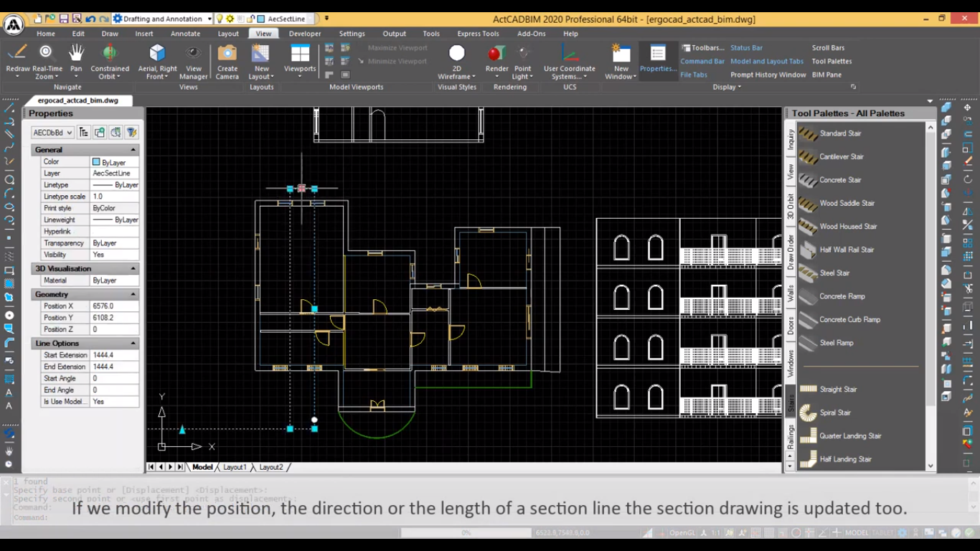Click the Redraw tool icon
980x551 pixels.
coord(18,52)
